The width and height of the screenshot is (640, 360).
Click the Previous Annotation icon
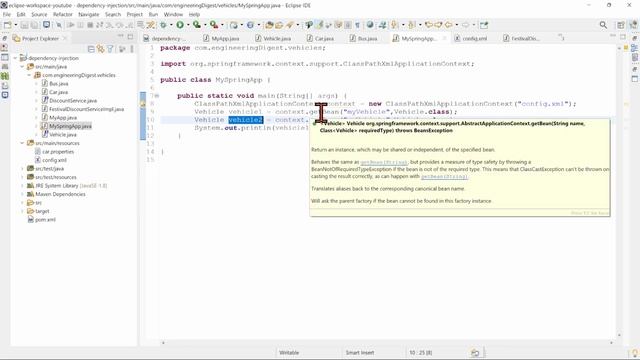pos(412,25)
